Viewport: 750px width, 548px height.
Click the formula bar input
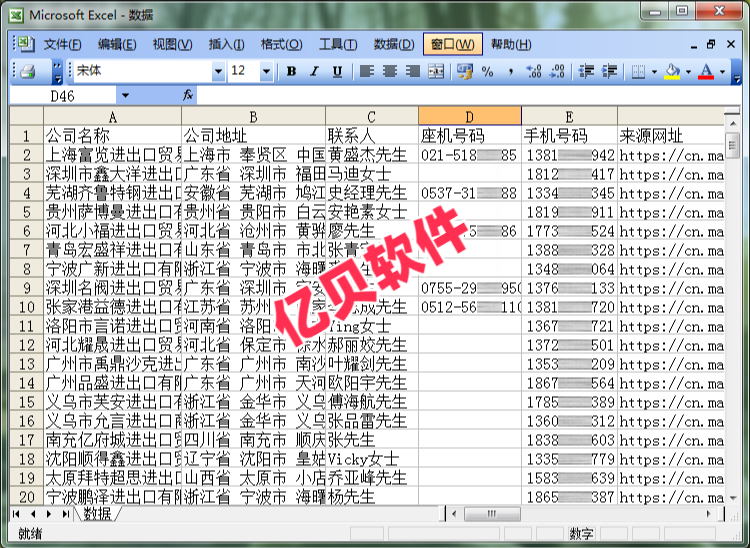[x=469, y=96]
